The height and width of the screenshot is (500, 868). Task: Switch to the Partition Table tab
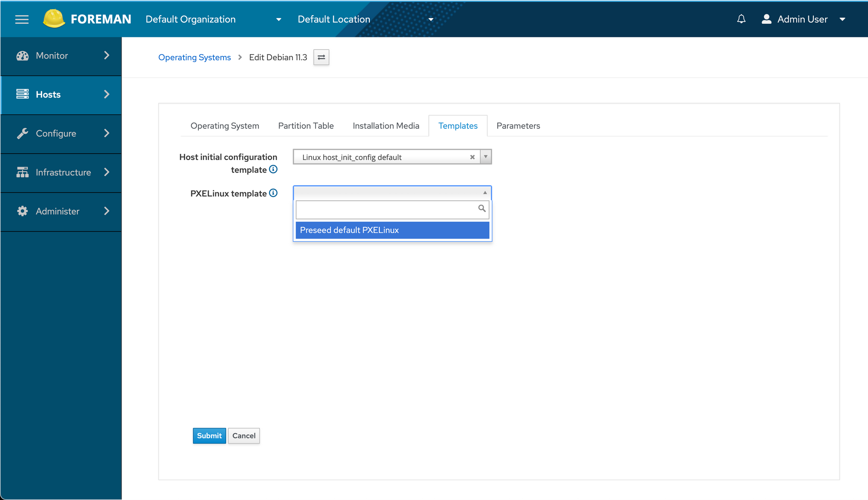[x=306, y=126]
